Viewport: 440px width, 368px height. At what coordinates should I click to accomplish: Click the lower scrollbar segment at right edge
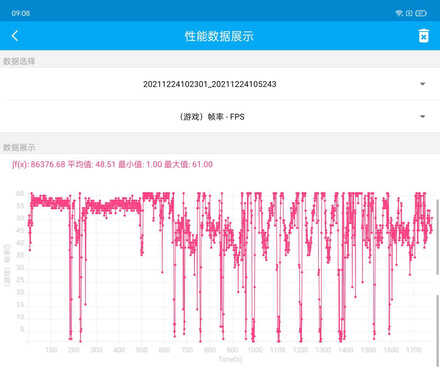437,330
